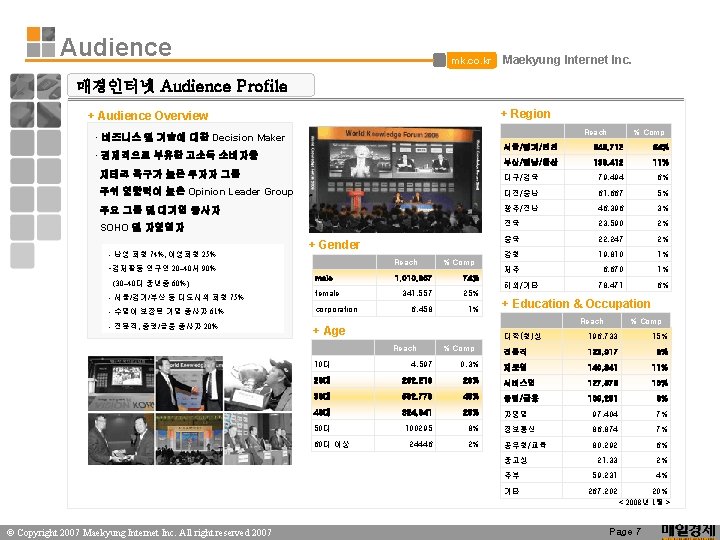Click the Copyright 2007 footer text
The image size is (720, 540).
click(139, 533)
